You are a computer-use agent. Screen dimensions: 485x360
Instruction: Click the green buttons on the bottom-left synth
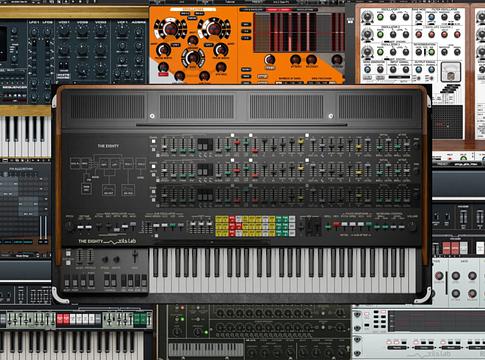click(x=140, y=319)
